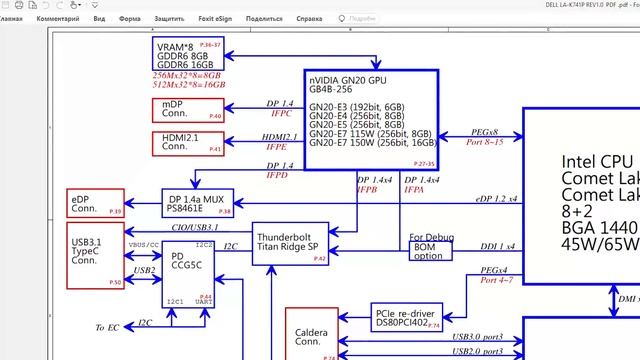Click the 'IFPB' label
Viewport: 640px width, 360px height.
coord(367,190)
